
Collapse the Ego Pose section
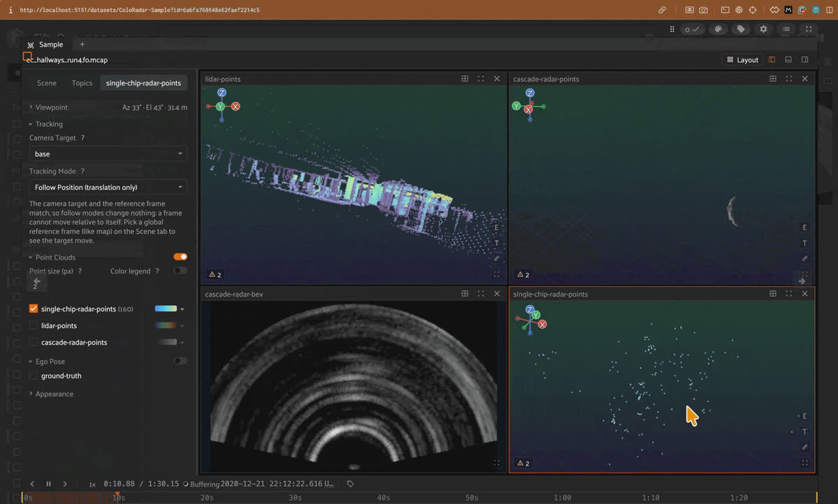(46, 362)
